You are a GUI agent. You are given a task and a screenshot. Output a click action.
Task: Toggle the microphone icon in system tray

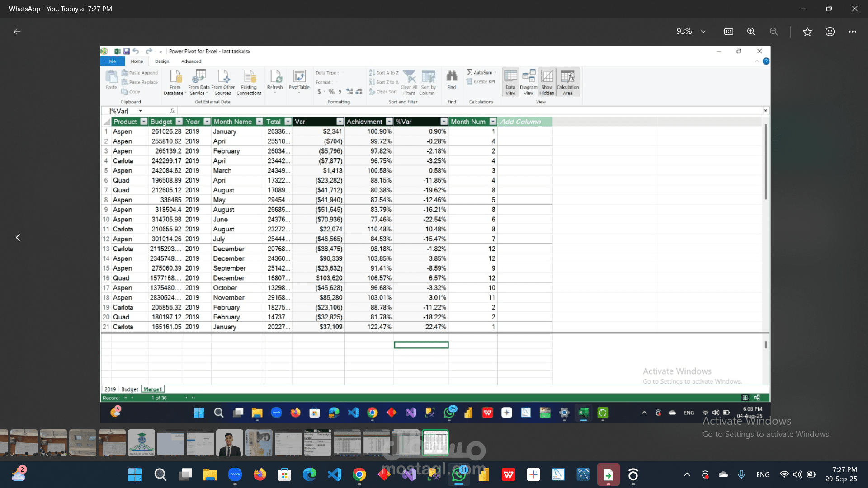coord(741,474)
